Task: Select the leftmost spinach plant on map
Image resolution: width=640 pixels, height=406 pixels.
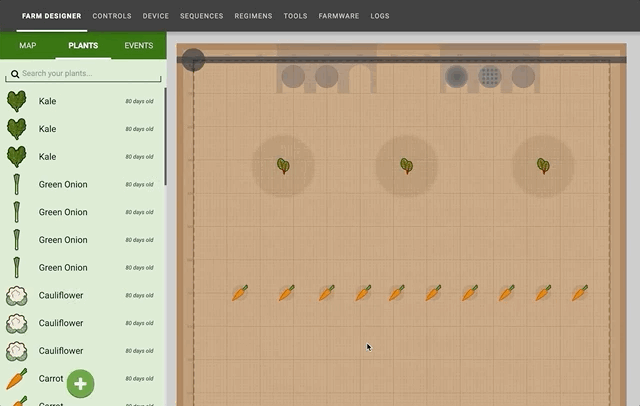Action: coord(283,166)
